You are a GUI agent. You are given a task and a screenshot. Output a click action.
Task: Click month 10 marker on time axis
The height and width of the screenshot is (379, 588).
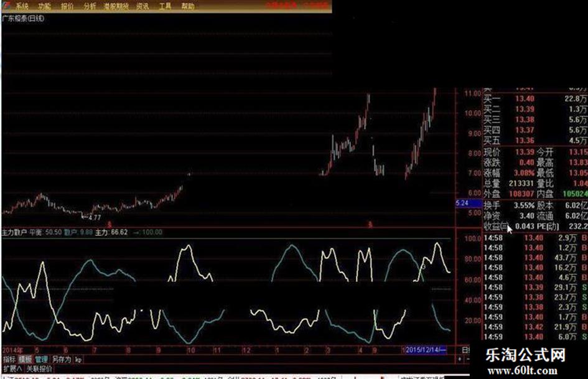pyautogui.click(x=191, y=350)
